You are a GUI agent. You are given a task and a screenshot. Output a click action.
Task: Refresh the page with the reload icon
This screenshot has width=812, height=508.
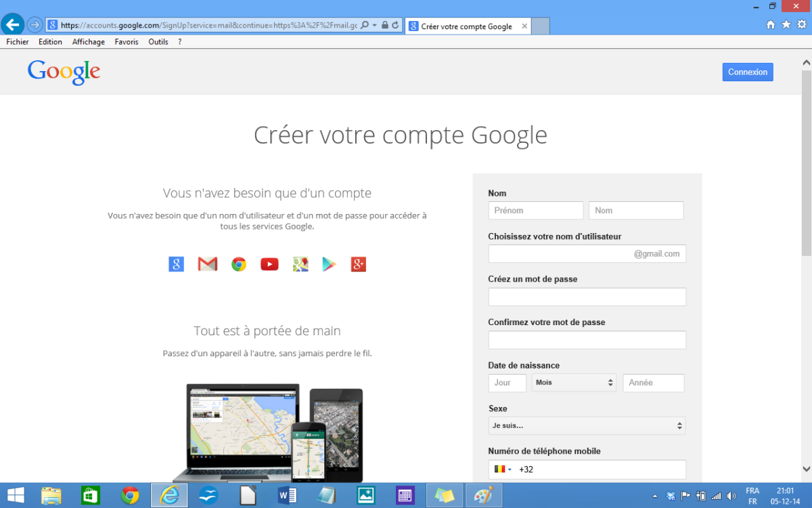[x=396, y=25]
